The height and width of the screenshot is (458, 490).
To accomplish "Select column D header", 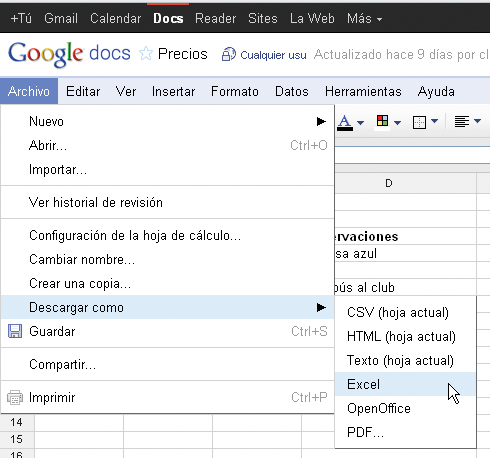I will pos(406,183).
